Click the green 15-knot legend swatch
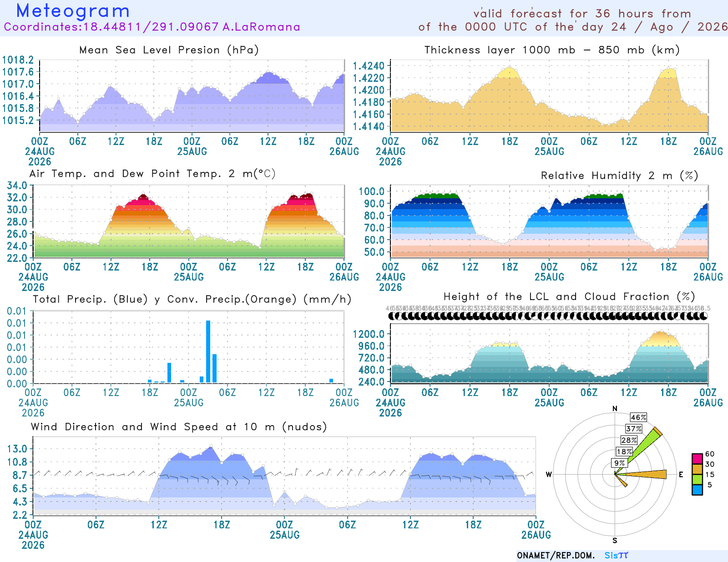The image size is (728, 562). pyautogui.click(x=697, y=479)
